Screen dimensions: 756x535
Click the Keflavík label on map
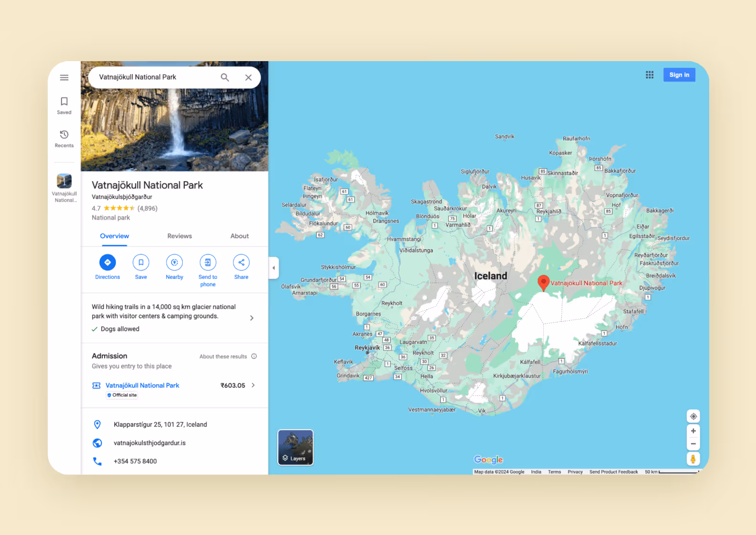pos(344,362)
